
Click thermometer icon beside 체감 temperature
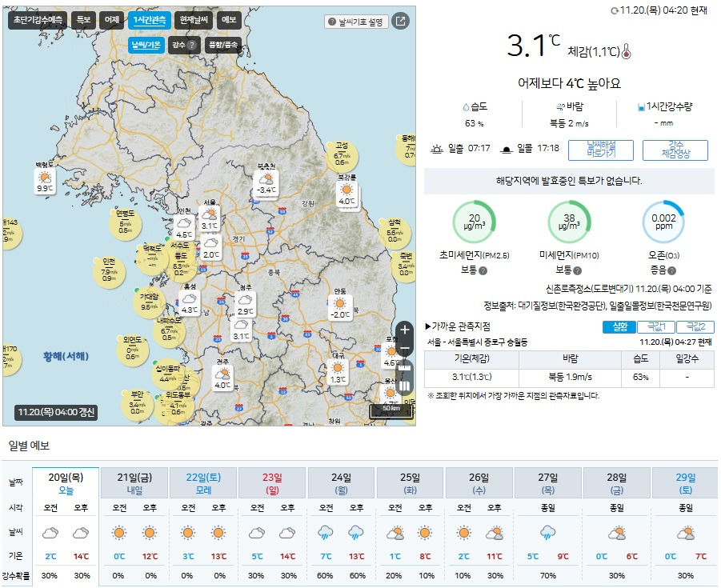(x=626, y=52)
